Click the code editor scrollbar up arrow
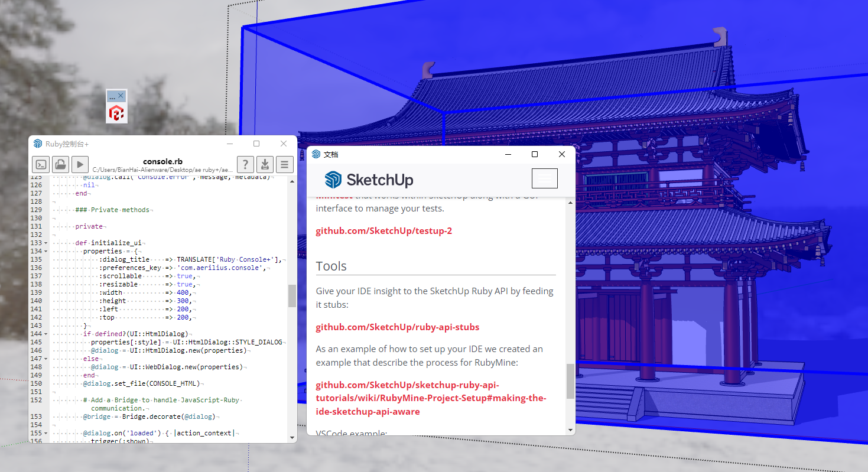This screenshot has height=472, width=868. [x=292, y=181]
